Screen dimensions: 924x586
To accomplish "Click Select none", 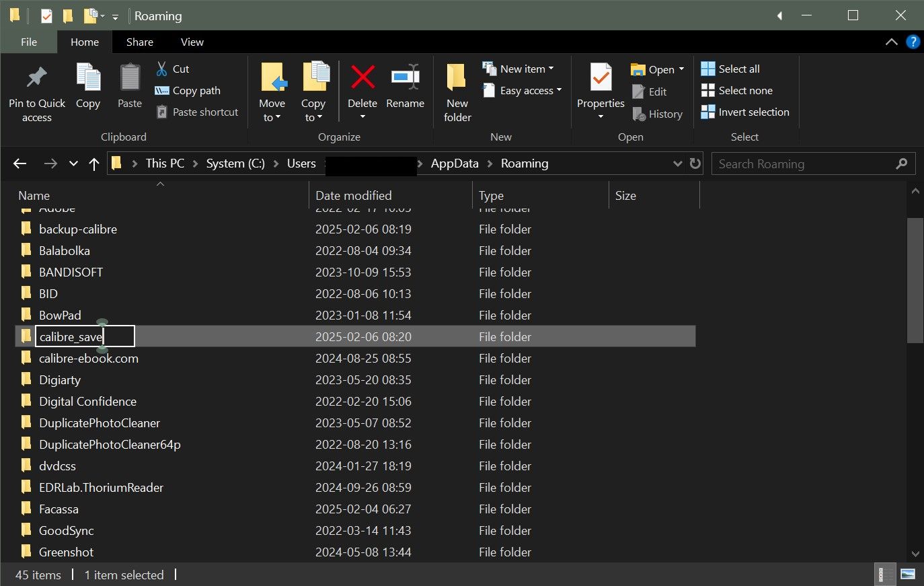I will 737,90.
